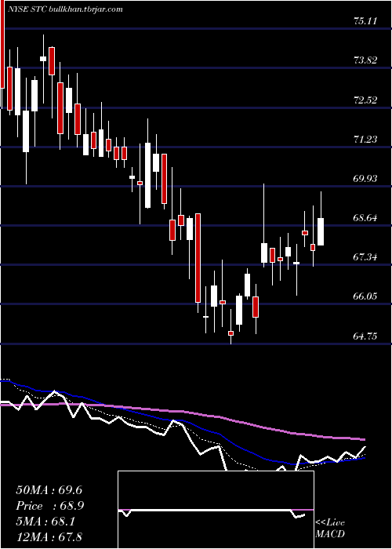This screenshot has width=392, height=549.
Task: Click the 12MA : 67.8 readout
Action: (49, 536)
